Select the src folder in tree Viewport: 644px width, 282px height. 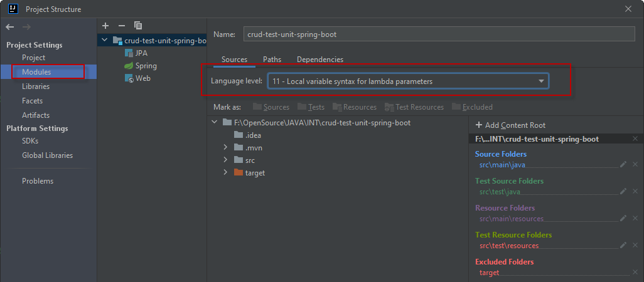click(x=244, y=160)
